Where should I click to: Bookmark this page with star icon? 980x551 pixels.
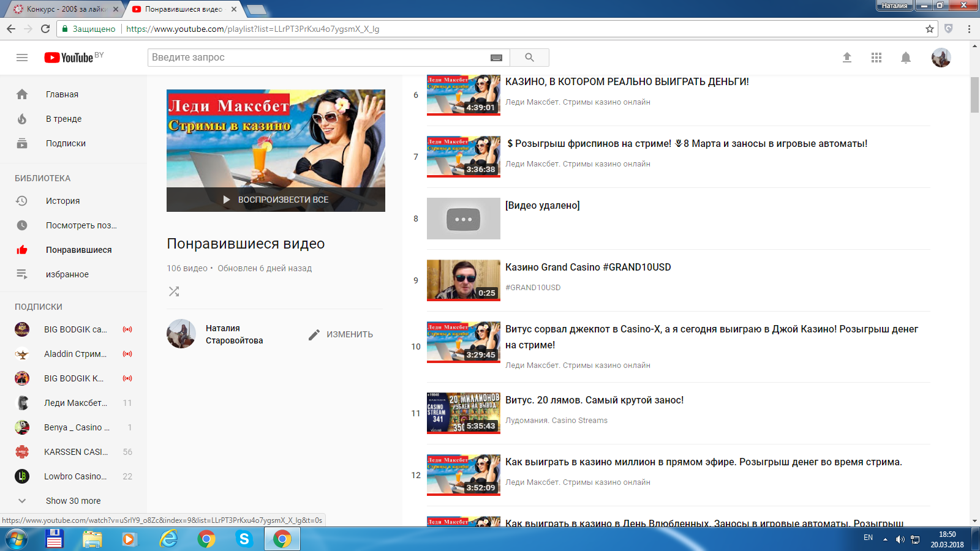(929, 29)
